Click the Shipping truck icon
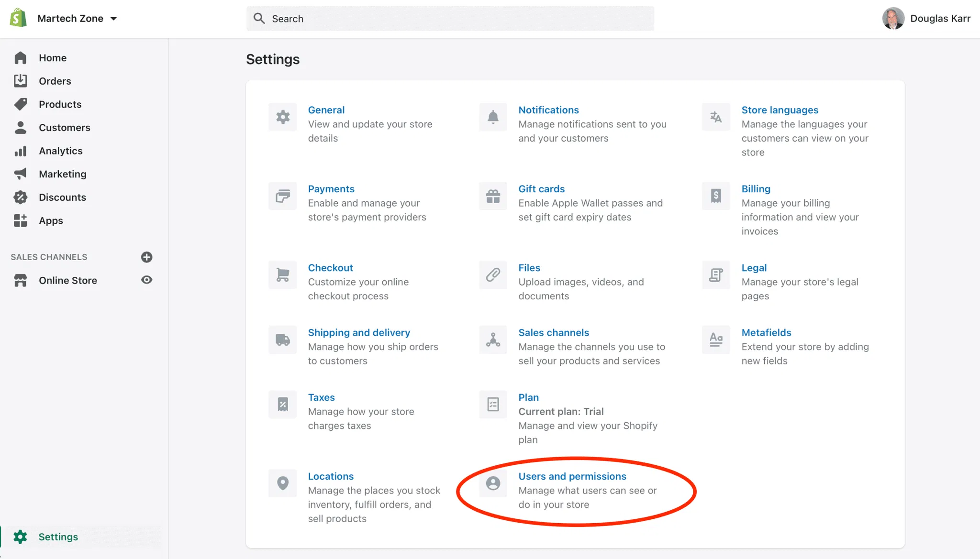The image size is (980, 559). pyautogui.click(x=282, y=340)
